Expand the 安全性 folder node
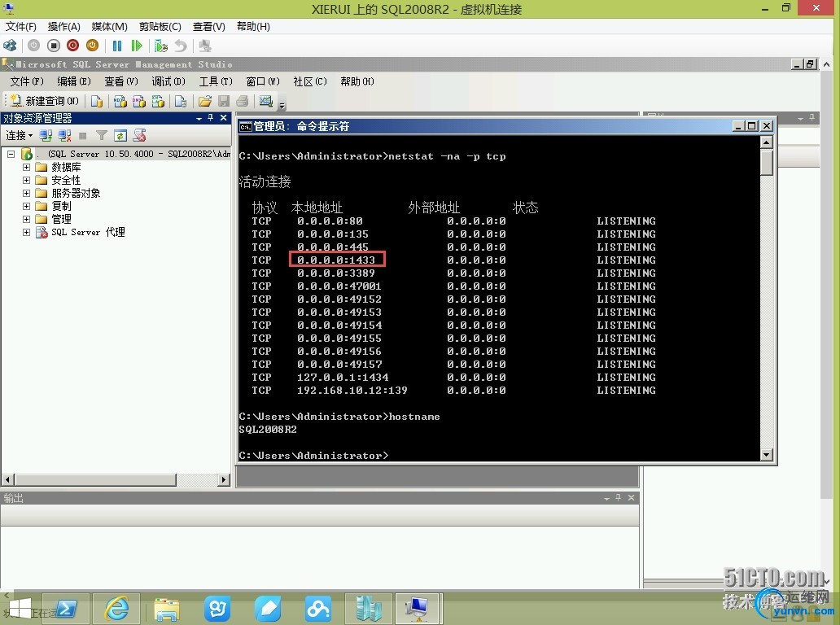 [x=26, y=180]
